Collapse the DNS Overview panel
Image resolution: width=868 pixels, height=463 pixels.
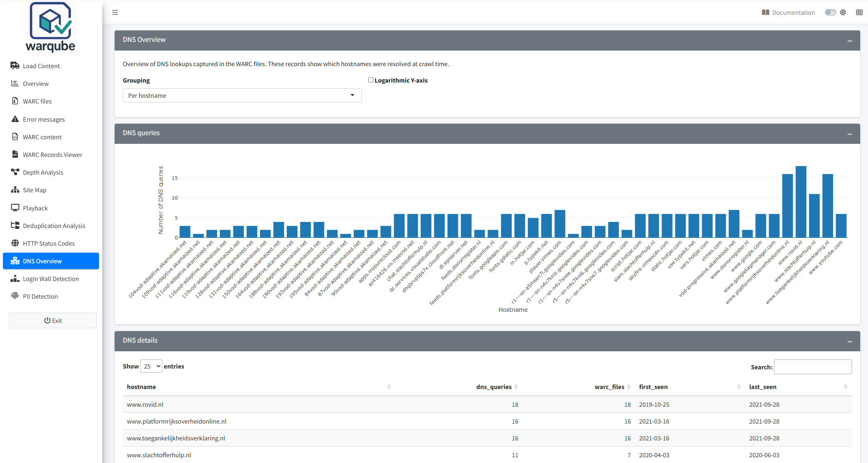(850, 40)
